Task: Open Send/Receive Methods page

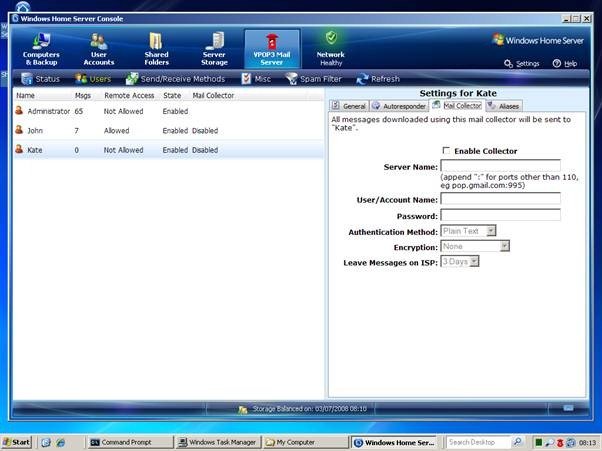Action: coord(175,79)
